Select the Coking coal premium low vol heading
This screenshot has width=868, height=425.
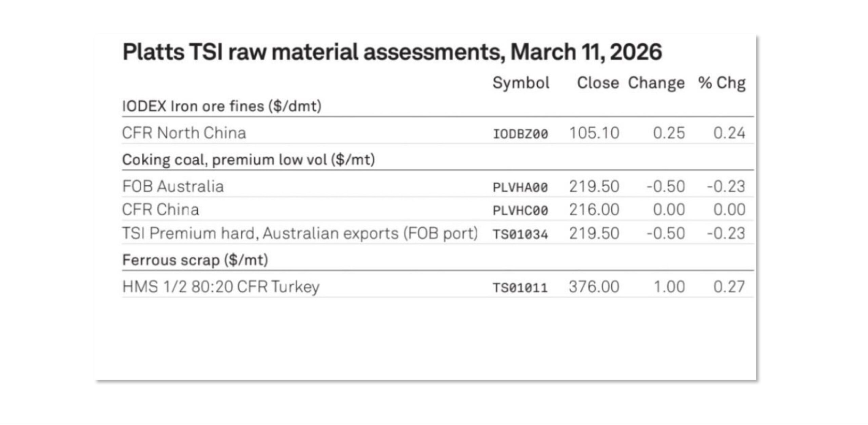pyautogui.click(x=249, y=159)
